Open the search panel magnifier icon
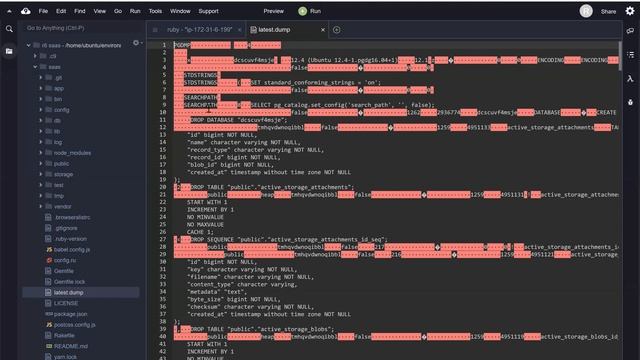Image resolution: width=640 pixels, height=360 pixels. pyautogui.click(x=9, y=29)
